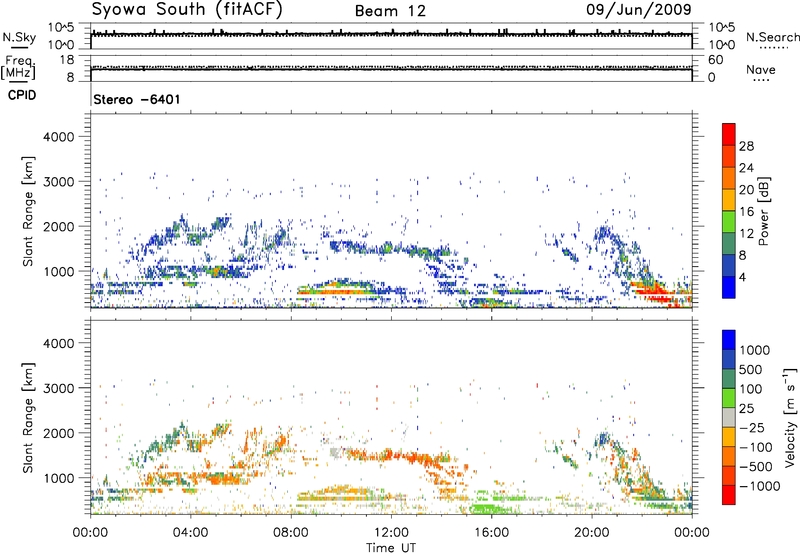Click the "-100" velocity colorbar label
This screenshot has width=800, height=554.
(756, 447)
